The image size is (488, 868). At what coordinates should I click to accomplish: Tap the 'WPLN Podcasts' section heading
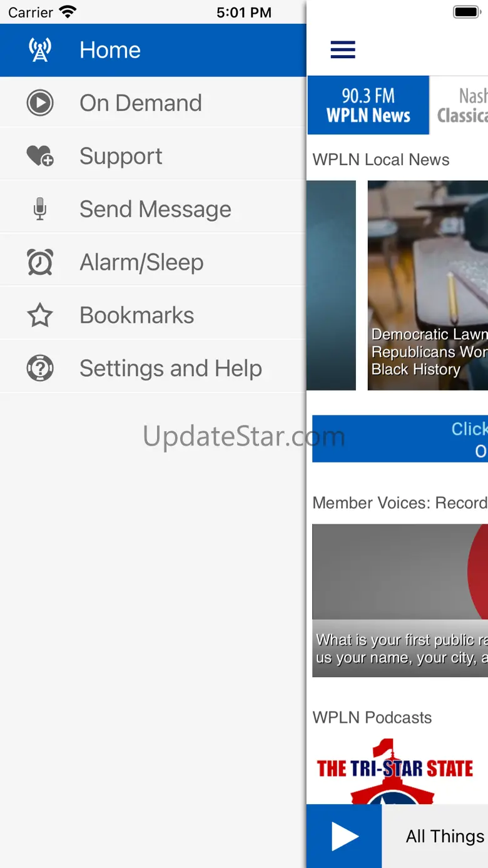click(x=372, y=717)
